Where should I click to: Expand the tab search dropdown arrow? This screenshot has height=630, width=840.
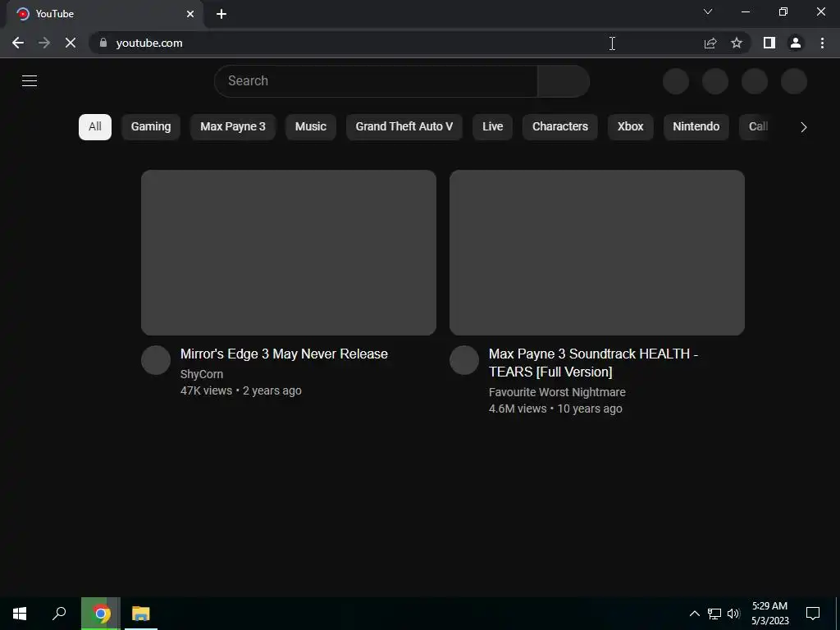pyautogui.click(x=708, y=11)
